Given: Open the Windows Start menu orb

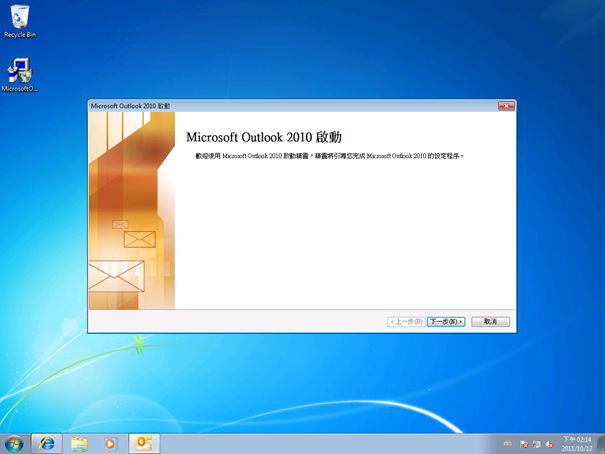Looking at the screenshot, I should tap(15, 444).
